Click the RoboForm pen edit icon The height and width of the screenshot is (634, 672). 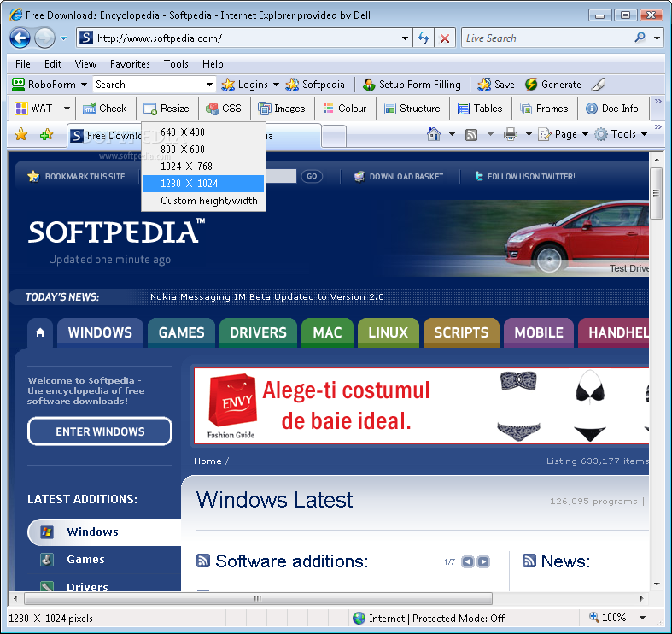pos(598,85)
